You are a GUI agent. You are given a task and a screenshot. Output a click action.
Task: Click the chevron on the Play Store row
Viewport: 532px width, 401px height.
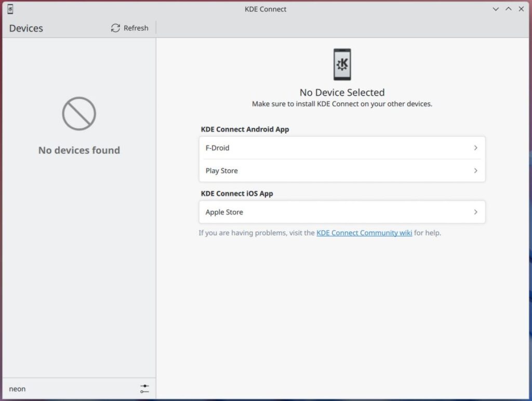(x=476, y=171)
